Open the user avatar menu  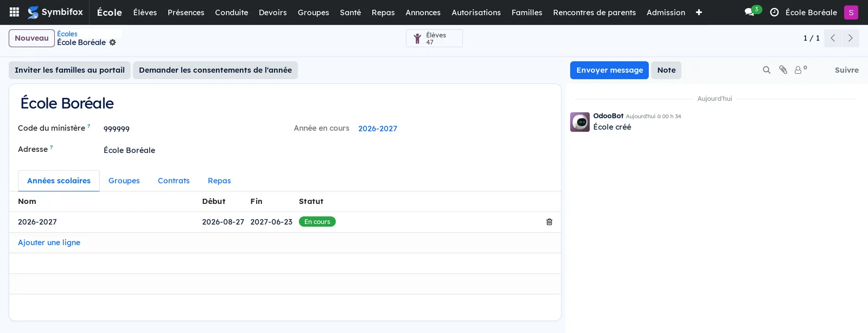(x=851, y=12)
